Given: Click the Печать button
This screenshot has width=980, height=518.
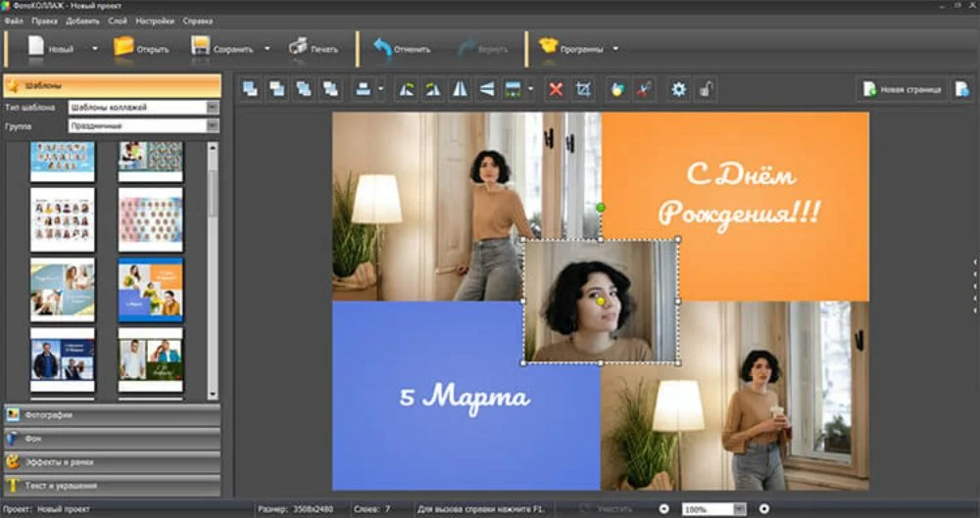Looking at the screenshot, I should pos(314,48).
